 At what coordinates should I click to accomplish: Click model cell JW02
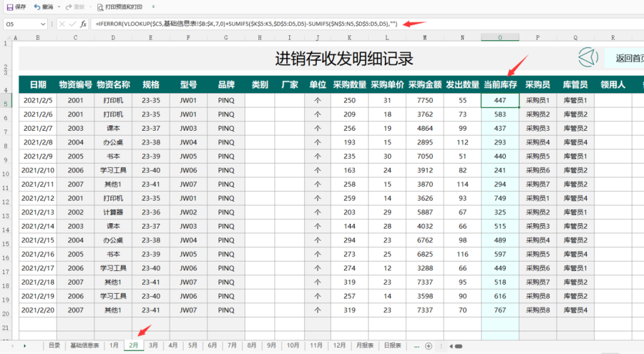point(188,213)
